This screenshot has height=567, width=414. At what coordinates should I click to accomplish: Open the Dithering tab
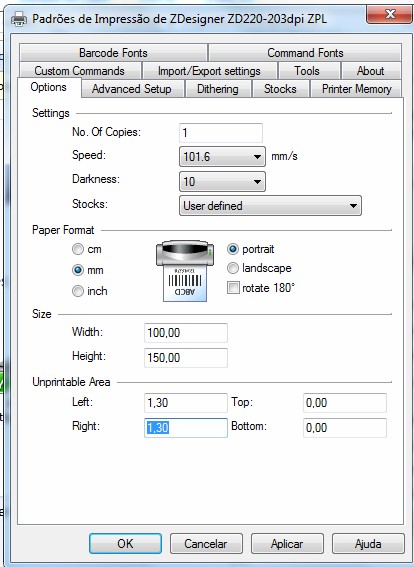click(218, 89)
